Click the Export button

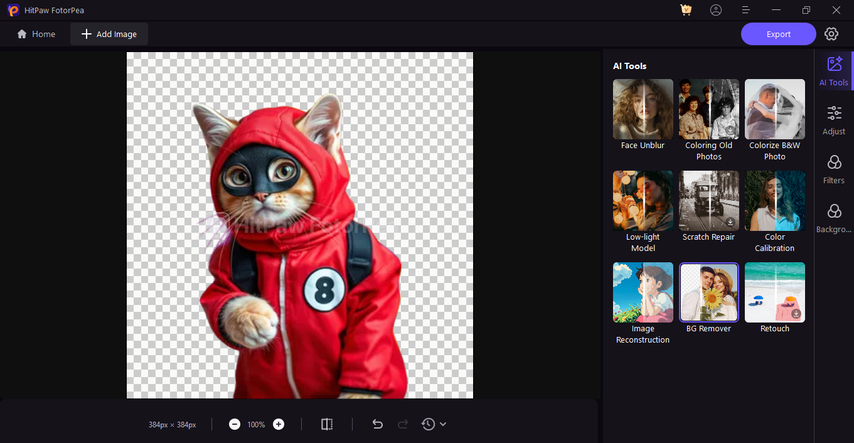point(778,34)
